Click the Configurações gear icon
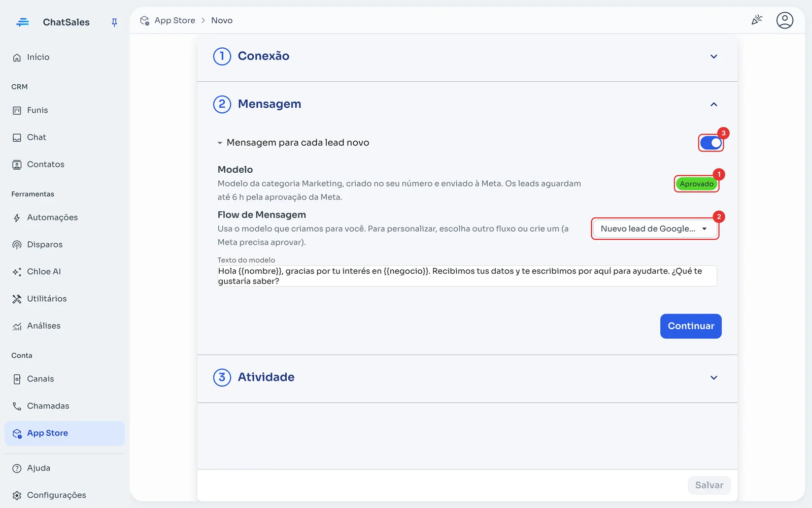812x508 pixels. [17, 495]
